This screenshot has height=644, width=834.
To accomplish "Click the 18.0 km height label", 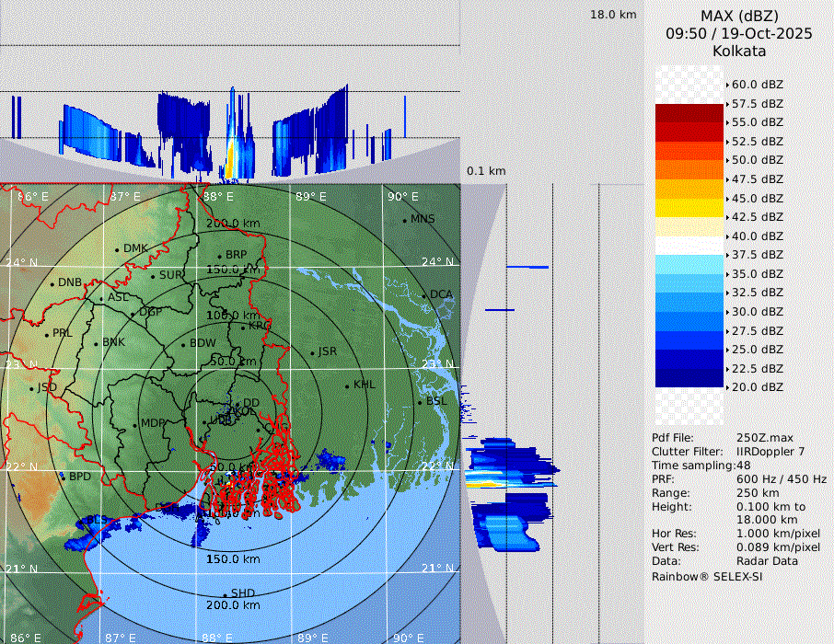I will (613, 15).
